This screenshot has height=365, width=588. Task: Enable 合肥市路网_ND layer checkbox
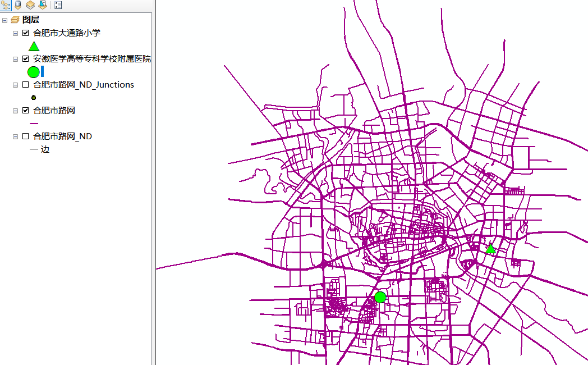click(25, 136)
